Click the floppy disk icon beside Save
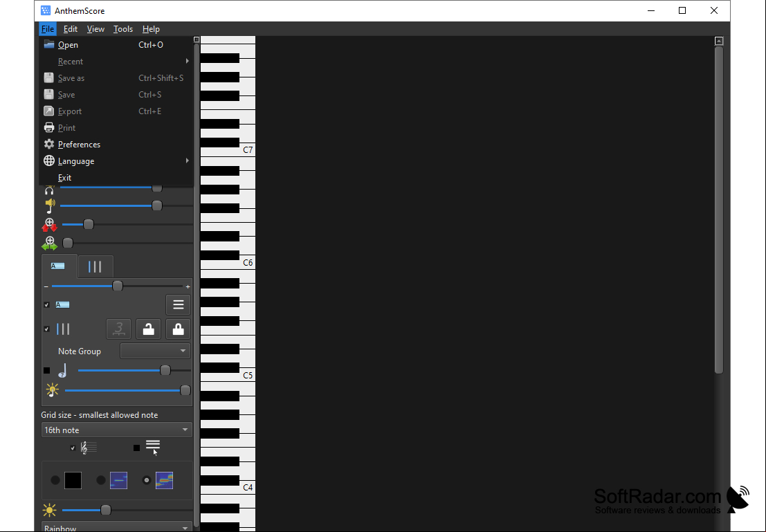Viewport: 766px width, 532px height. point(49,94)
